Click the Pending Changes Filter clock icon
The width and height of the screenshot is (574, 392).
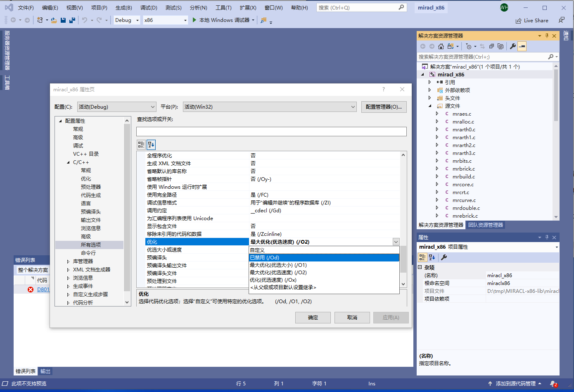(x=469, y=46)
